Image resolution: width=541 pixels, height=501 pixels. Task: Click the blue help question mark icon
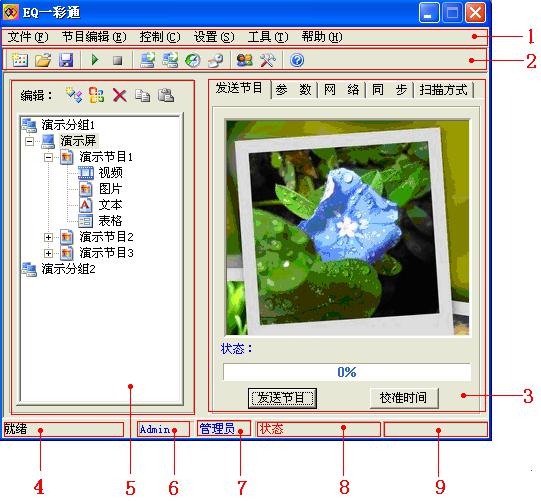coord(297,60)
